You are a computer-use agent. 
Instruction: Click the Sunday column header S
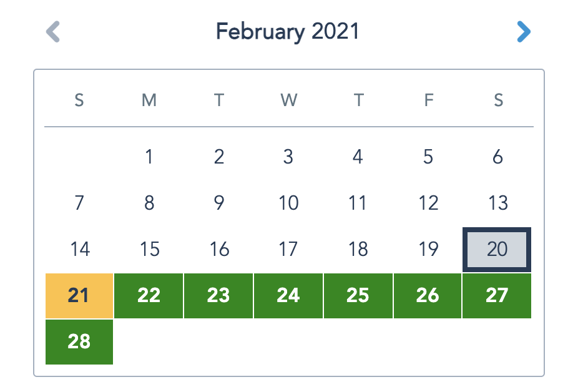pyautogui.click(x=79, y=100)
